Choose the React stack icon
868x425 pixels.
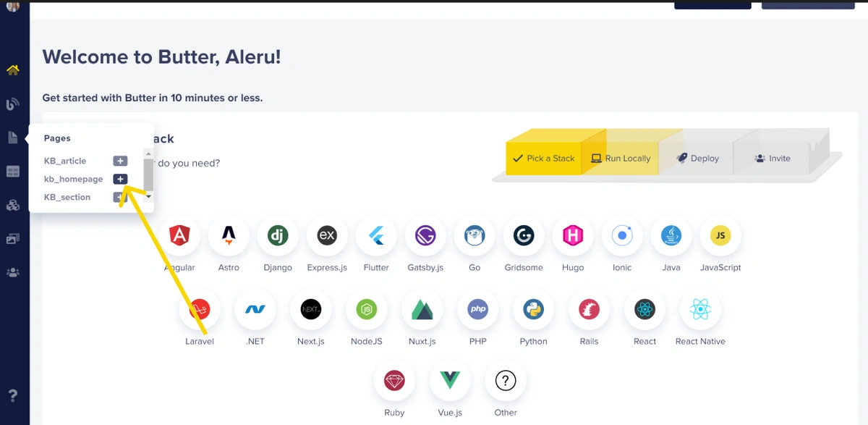[x=644, y=310]
